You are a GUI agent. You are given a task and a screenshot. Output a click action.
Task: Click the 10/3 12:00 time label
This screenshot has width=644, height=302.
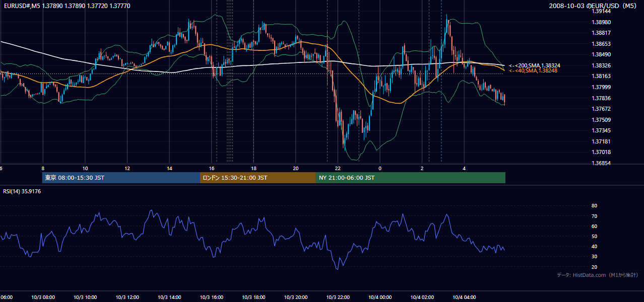point(127,297)
